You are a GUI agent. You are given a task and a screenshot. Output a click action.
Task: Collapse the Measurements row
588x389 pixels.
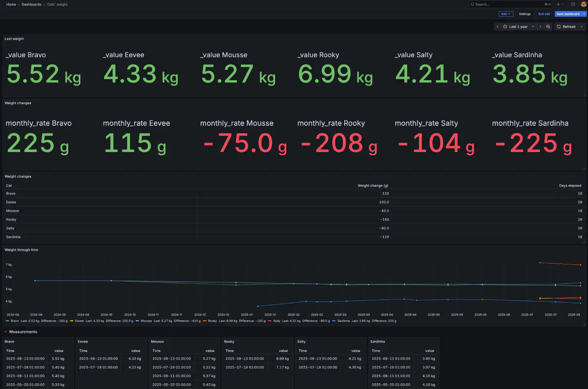[5, 332]
